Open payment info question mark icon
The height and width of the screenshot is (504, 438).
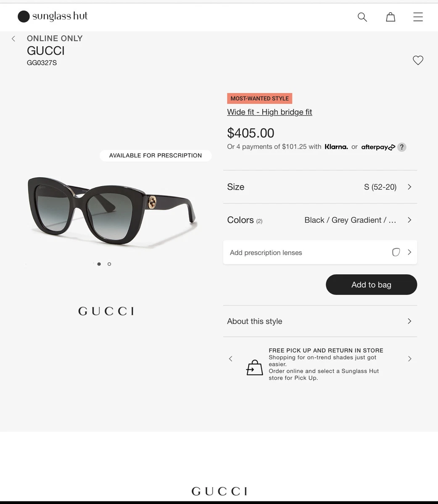pyautogui.click(x=402, y=147)
